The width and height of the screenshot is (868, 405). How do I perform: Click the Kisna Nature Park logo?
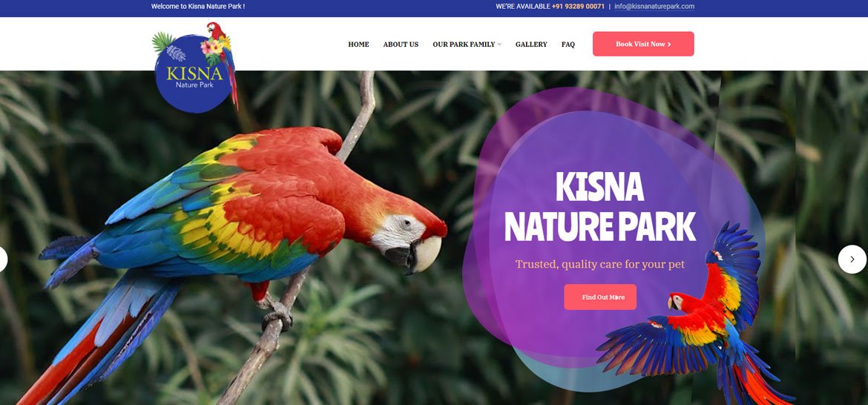[195, 67]
